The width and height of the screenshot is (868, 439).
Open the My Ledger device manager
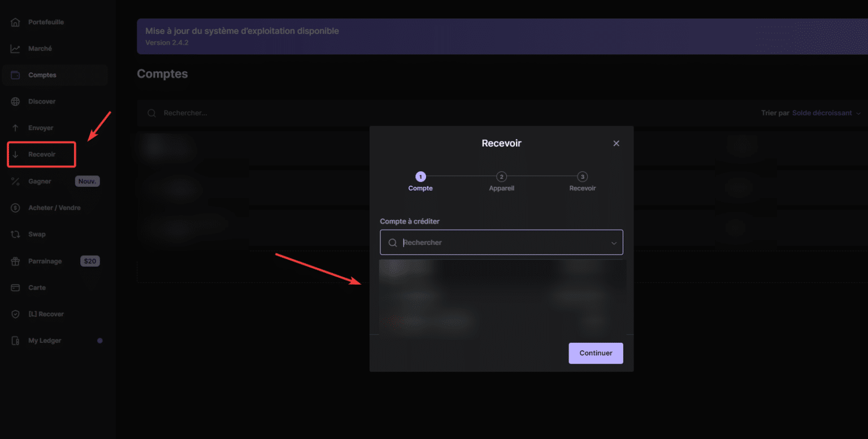coord(45,340)
